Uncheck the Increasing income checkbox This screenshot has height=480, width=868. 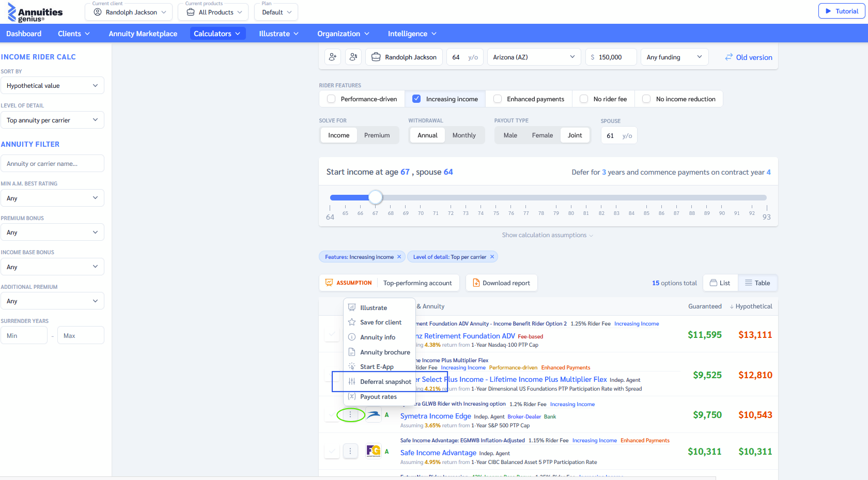pyautogui.click(x=416, y=99)
